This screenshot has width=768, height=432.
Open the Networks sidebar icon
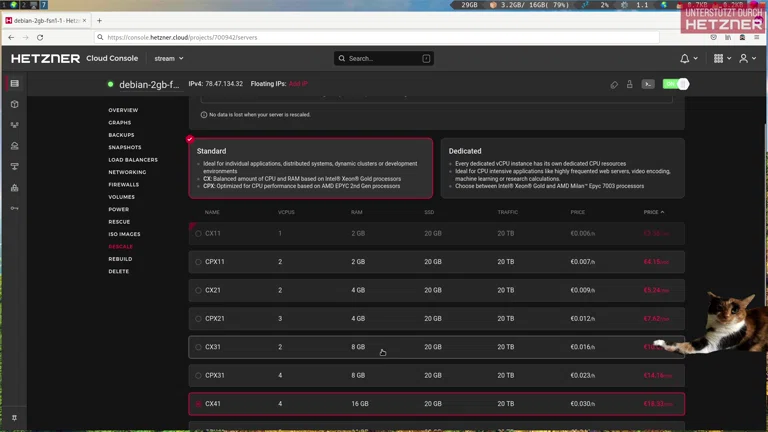(15, 167)
